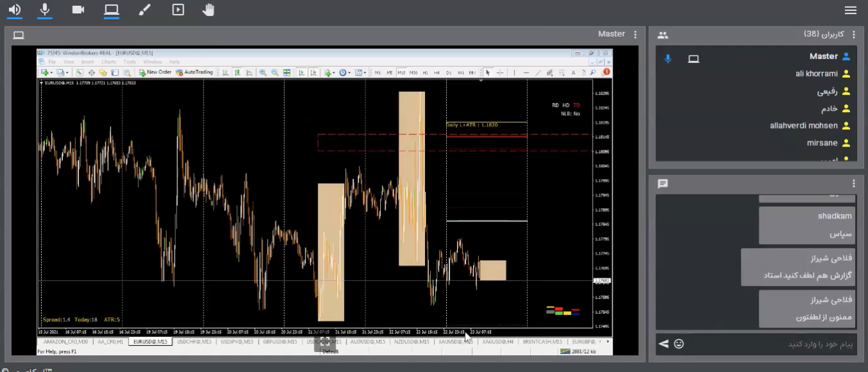Click the fullscreen overlay icon below the chart

tap(325, 342)
